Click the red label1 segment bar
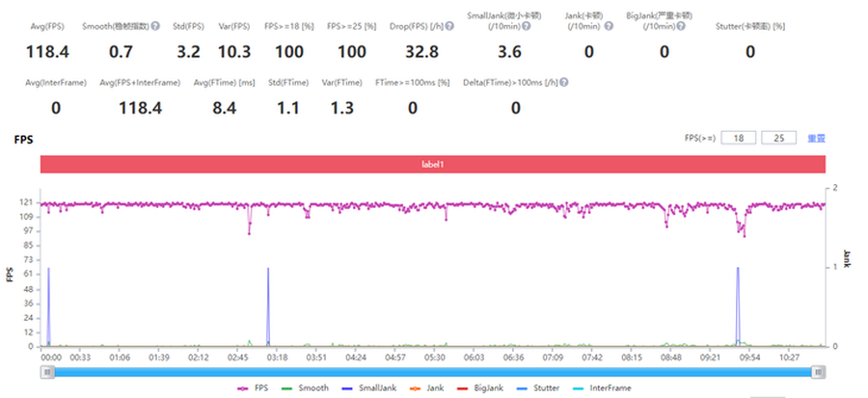868x398 pixels. pyautogui.click(x=432, y=165)
